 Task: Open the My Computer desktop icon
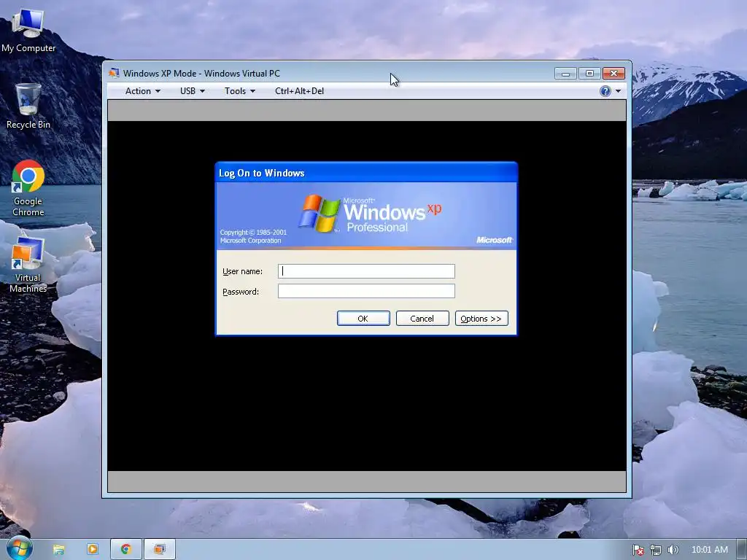28,29
